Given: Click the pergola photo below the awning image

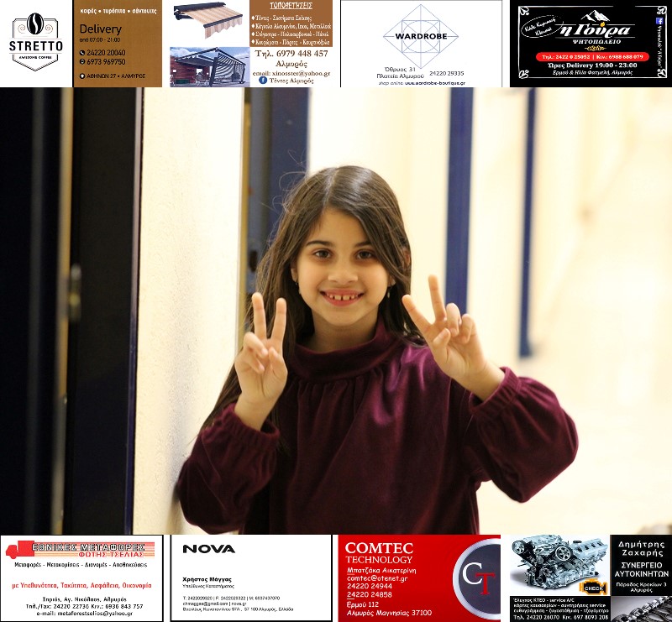Looking at the screenshot, I should point(209,66).
